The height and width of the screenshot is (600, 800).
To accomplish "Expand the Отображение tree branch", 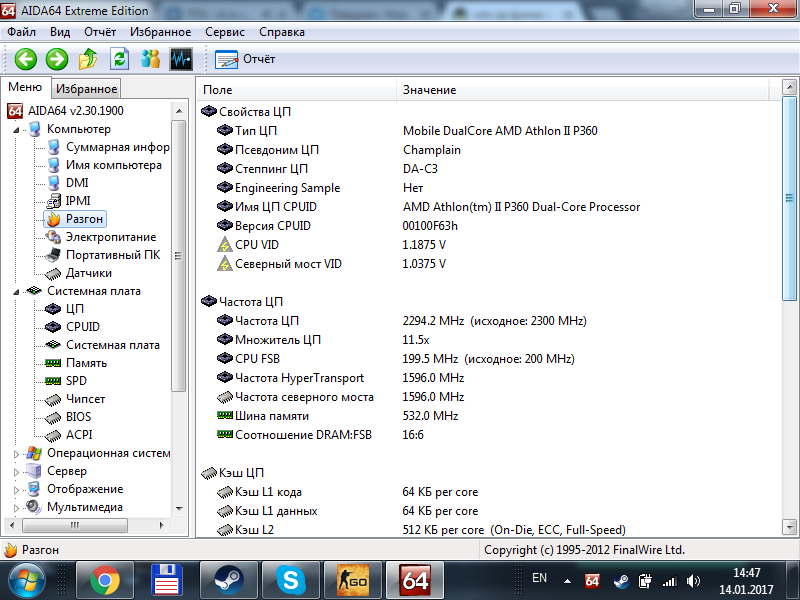I will click(x=16, y=490).
